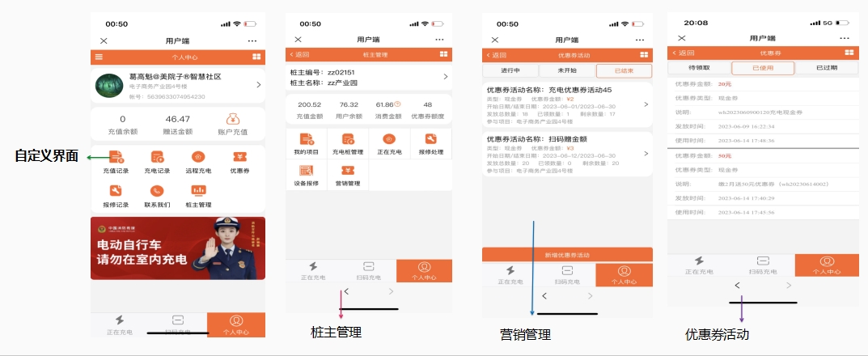Open the 电动自行车 fire safety banner
The image size is (868, 356).
click(x=178, y=248)
